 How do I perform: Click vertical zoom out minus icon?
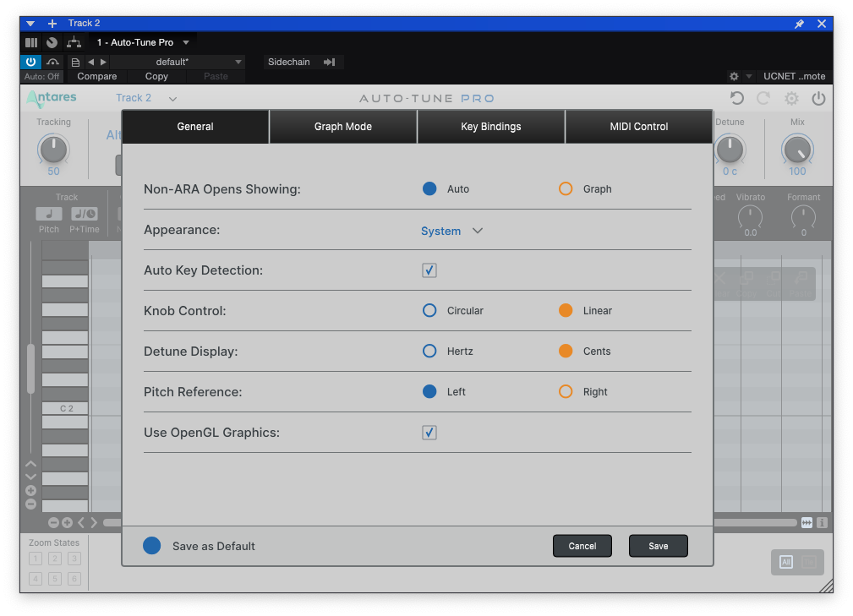click(x=31, y=504)
